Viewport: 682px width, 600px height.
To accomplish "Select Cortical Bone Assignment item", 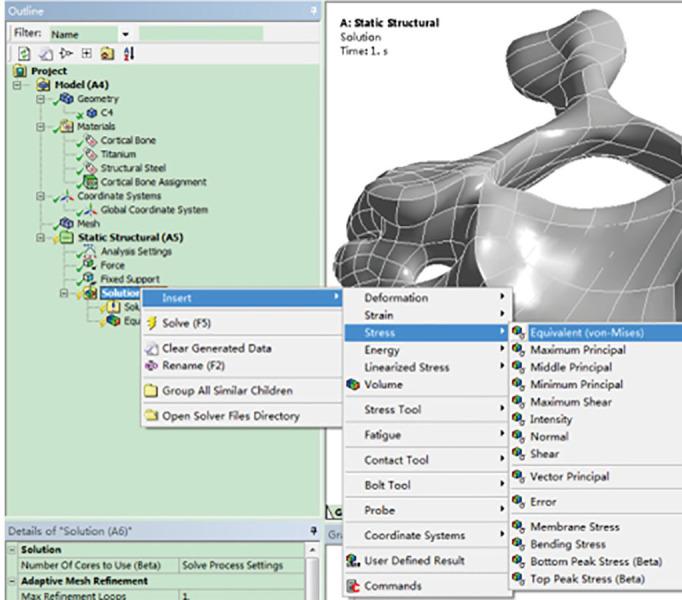I will pos(153,182).
